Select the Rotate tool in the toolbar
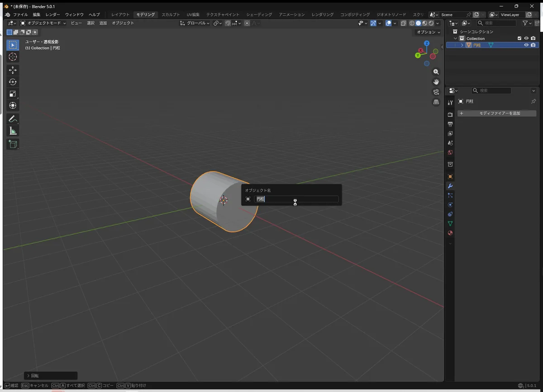This screenshot has height=392, width=543. click(13, 82)
